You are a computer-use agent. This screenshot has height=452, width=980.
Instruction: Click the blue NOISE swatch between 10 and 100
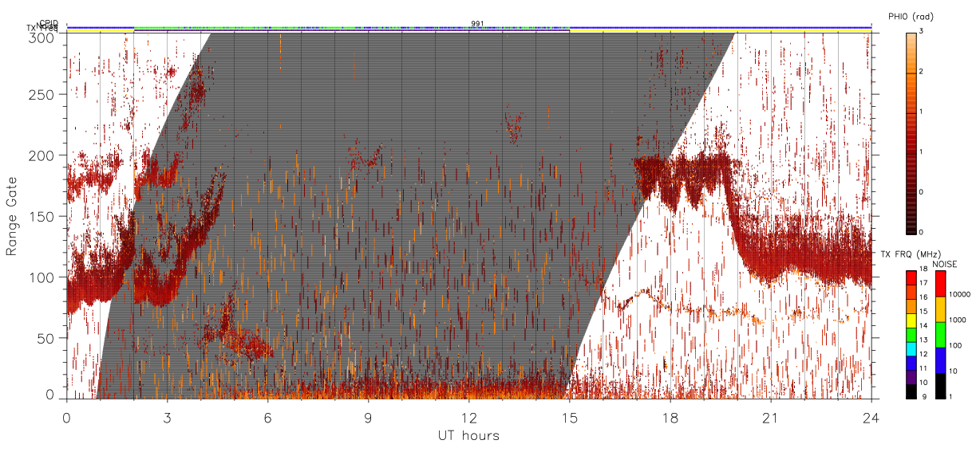(x=939, y=360)
